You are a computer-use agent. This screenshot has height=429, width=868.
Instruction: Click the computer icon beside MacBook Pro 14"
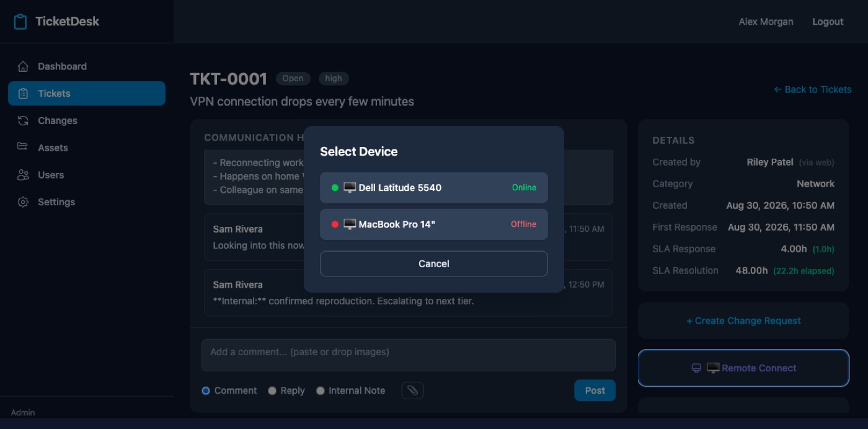[x=350, y=224]
